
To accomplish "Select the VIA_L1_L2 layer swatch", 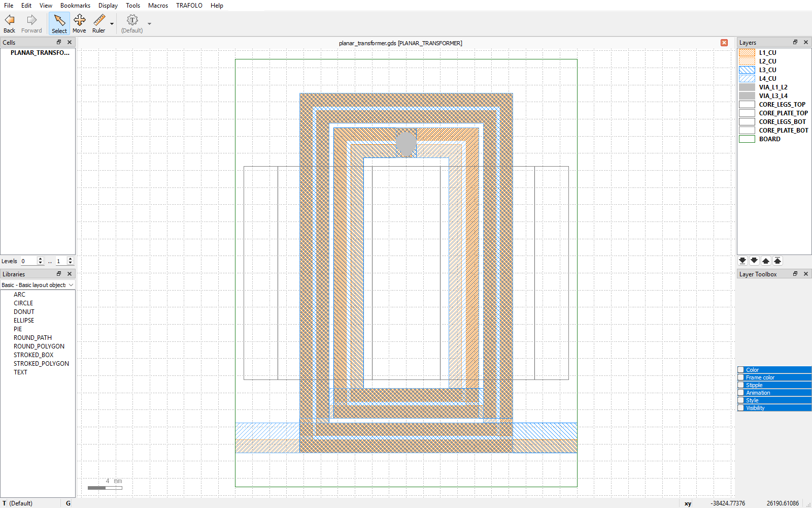I will pyautogui.click(x=747, y=87).
